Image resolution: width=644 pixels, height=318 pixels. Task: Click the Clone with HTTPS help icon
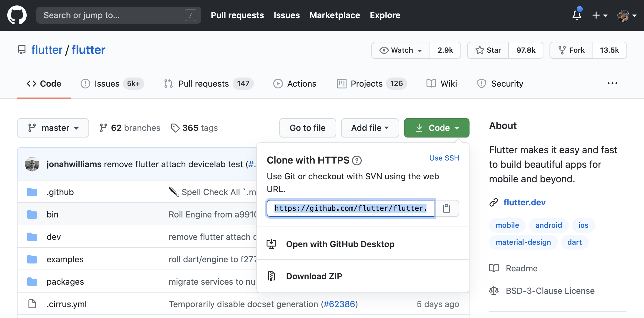(357, 161)
